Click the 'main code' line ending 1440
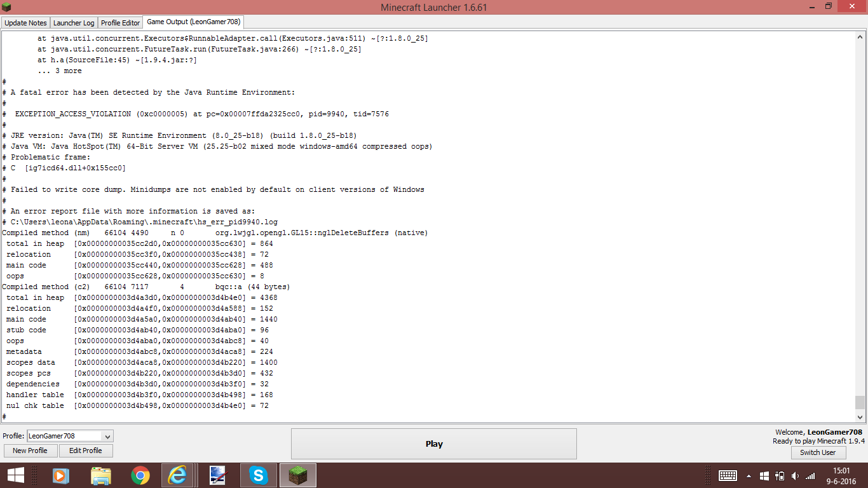The height and width of the screenshot is (488, 868). (x=142, y=320)
